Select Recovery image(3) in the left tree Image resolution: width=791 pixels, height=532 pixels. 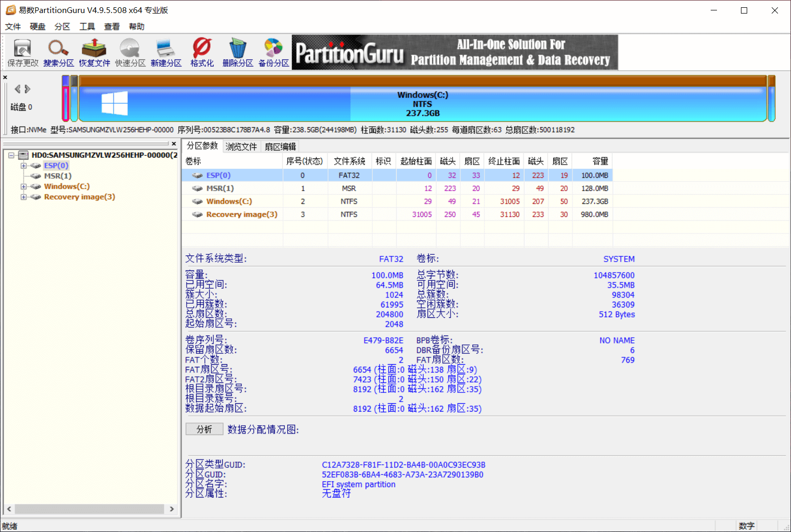coord(79,197)
